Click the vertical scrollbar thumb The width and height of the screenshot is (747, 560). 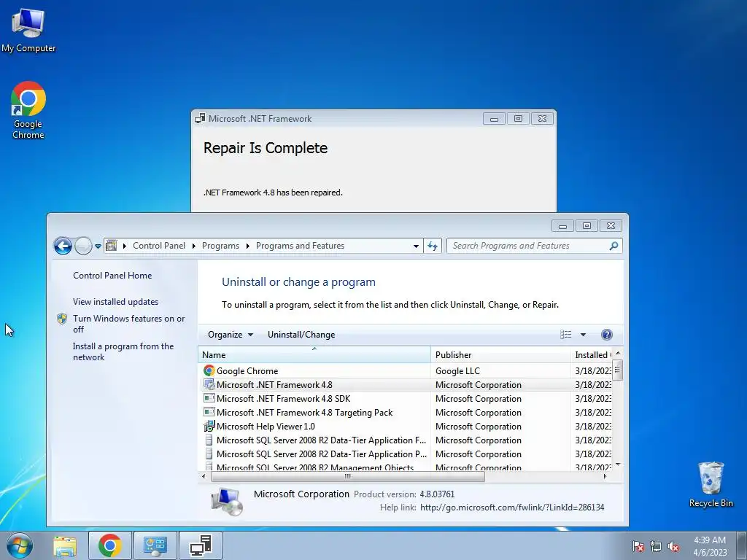(618, 370)
